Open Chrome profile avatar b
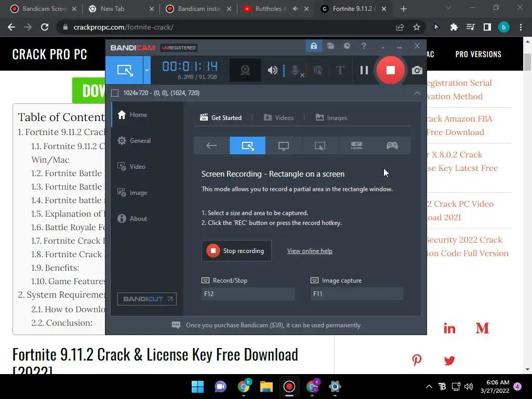 504,27
